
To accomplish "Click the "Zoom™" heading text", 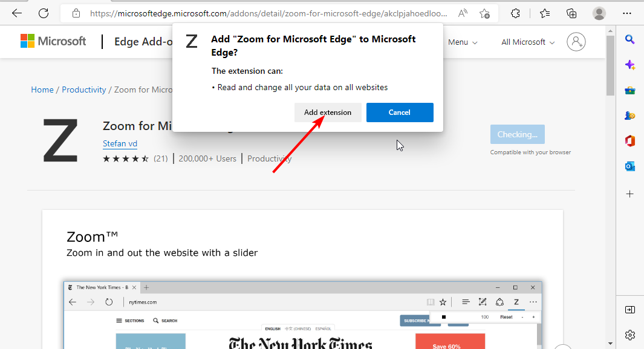I will (x=93, y=237).
